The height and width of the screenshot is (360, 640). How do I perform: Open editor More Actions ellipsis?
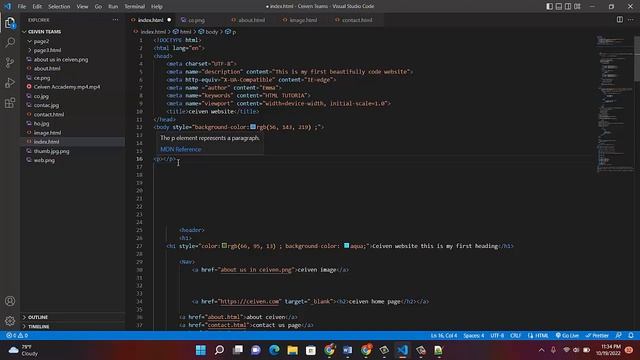click(x=631, y=20)
